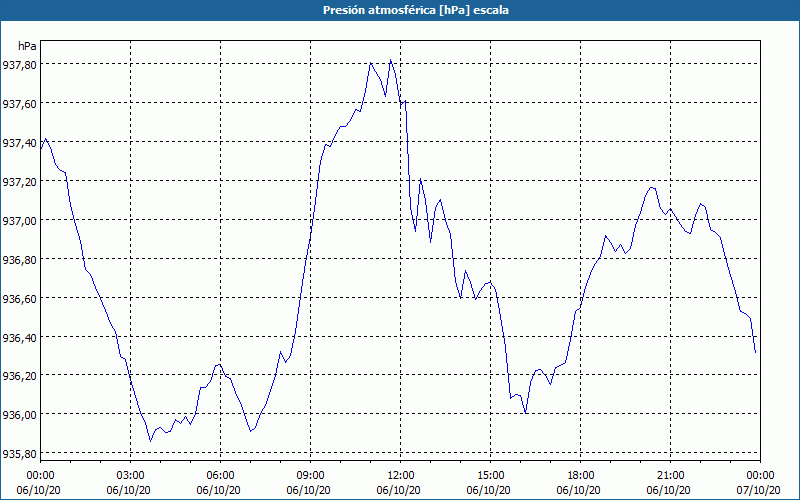
Task: Click the 935,80 y-axis value
Action: click(19, 454)
